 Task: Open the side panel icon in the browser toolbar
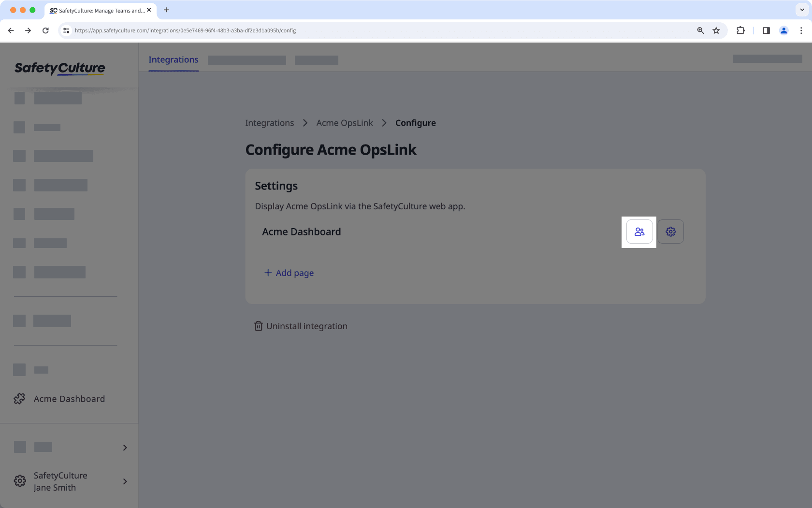click(766, 30)
